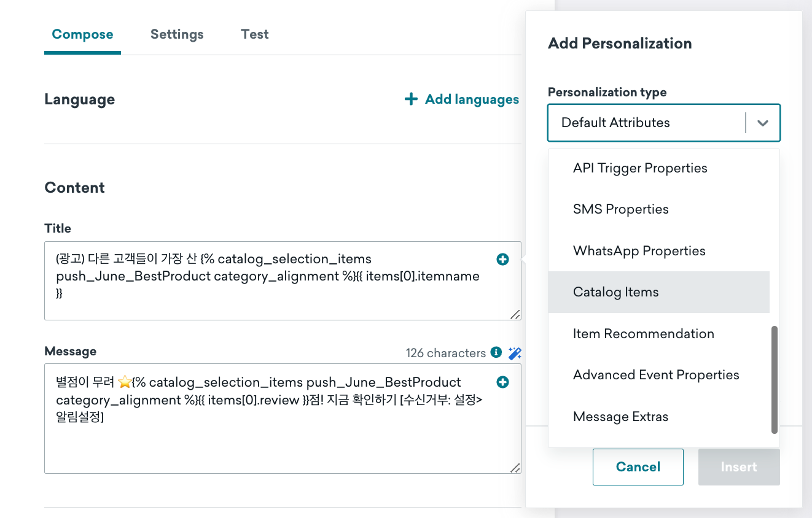View the character count info icon
812x518 pixels.
pos(496,352)
